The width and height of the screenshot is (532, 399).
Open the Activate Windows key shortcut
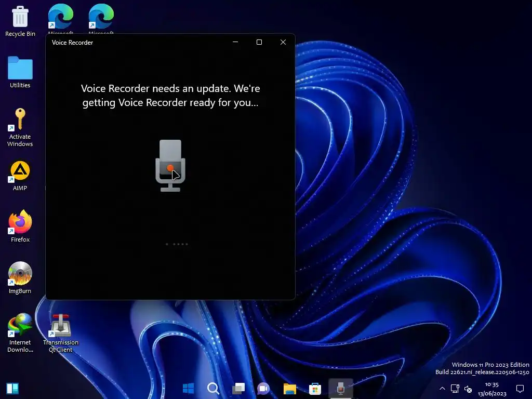pos(20,127)
